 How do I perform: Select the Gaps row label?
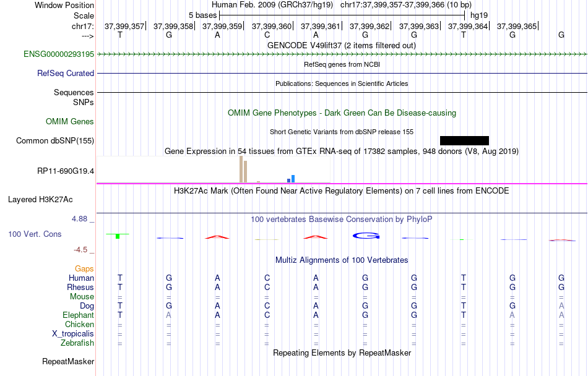(x=84, y=268)
